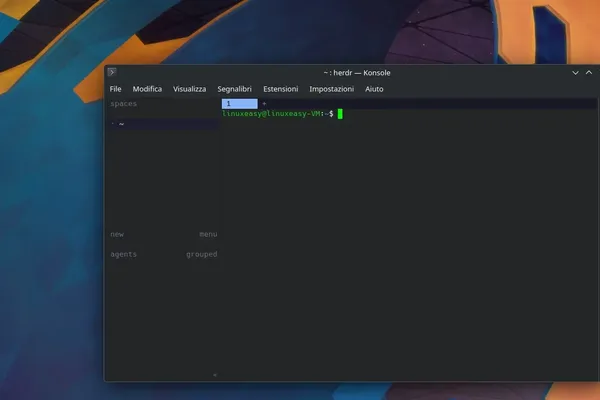This screenshot has width=600, height=400.
Task: Click the Konsole terminal icon in title bar
Action: tap(112, 72)
